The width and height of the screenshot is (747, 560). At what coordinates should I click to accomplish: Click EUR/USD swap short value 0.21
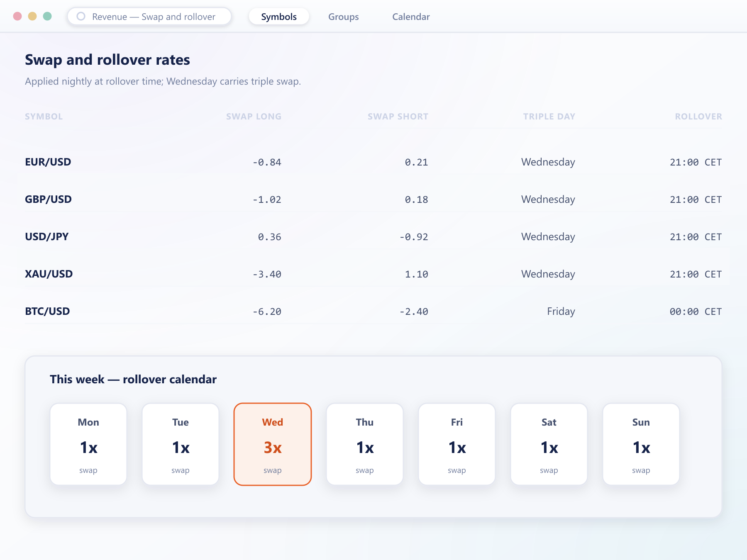click(417, 162)
